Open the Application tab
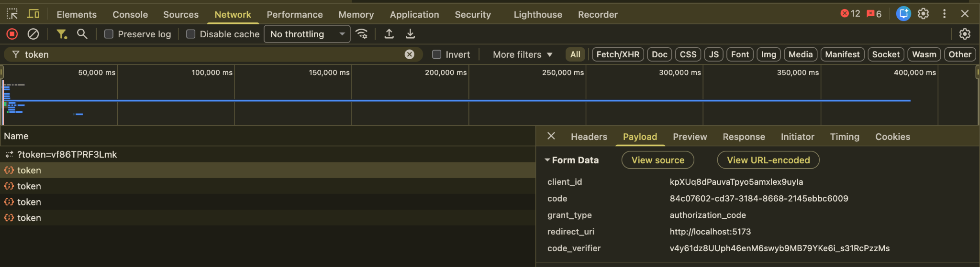Image resolution: width=980 pixels, height=267 pixels. click(x=414, y=14)
